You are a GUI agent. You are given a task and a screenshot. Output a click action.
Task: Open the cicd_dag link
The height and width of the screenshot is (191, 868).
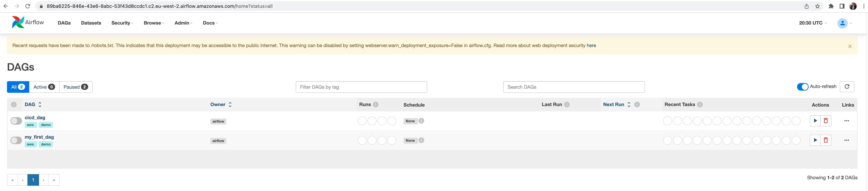(x=35, y=117)
